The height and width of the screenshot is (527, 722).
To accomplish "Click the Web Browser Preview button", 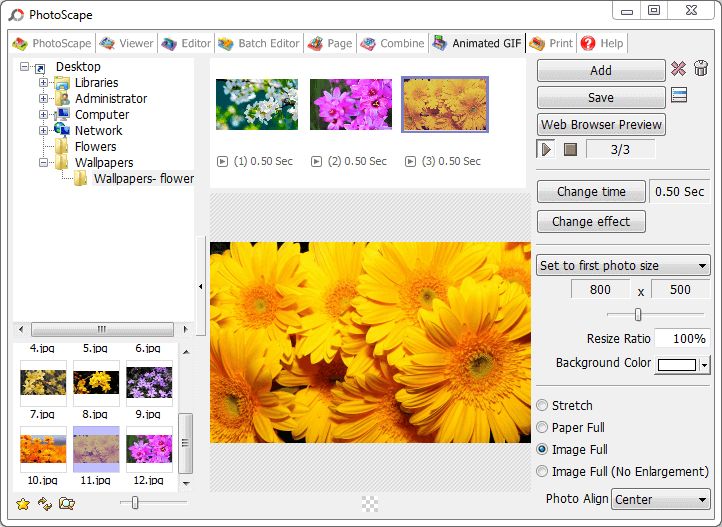I will coord(601,125).
